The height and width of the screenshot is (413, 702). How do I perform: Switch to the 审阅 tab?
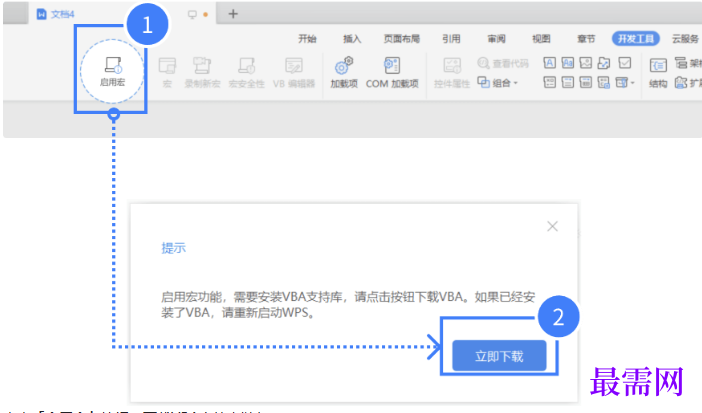(497, 39)
